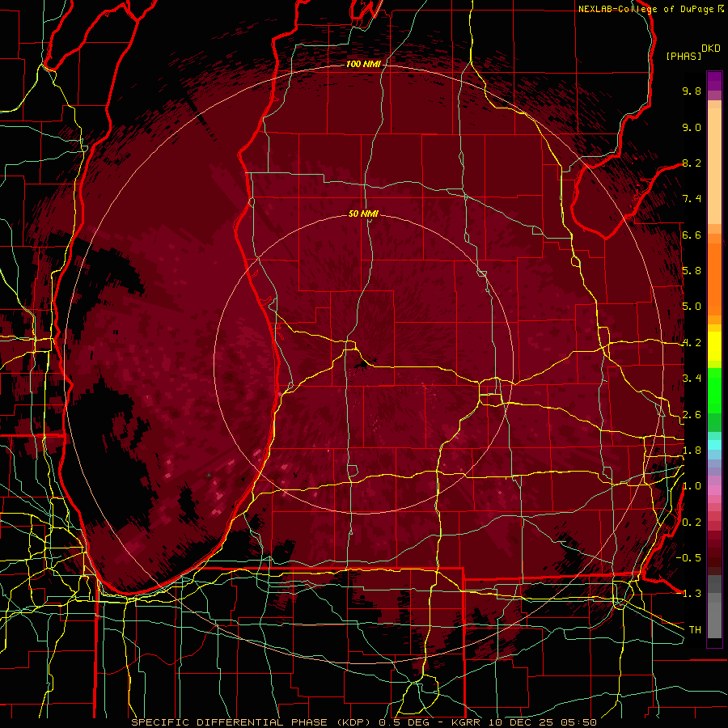Click the 1.8 scale value
Viewport: 728px width, 728px height.
tap(692, 451)
